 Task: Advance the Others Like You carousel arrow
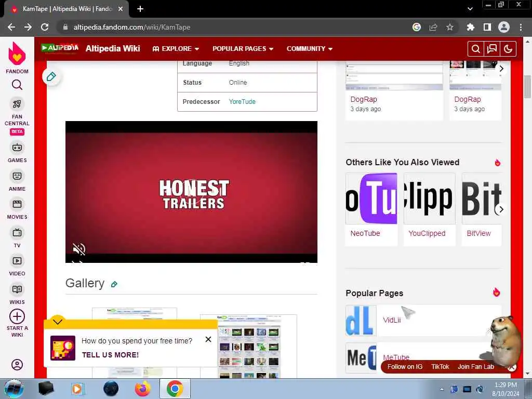point(501,210)
